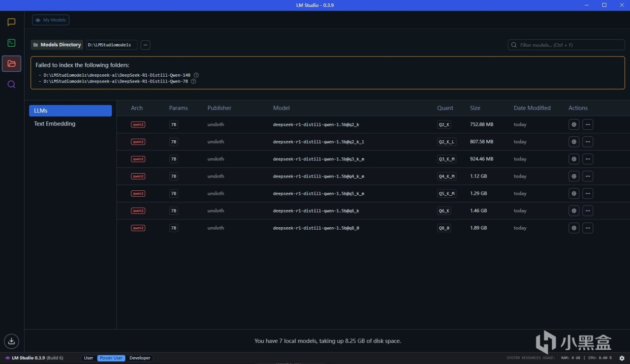The width and height of the screenshot is (630, 364).
Task: Open settings gear for q8_0 model
Action: click(574, 228)
